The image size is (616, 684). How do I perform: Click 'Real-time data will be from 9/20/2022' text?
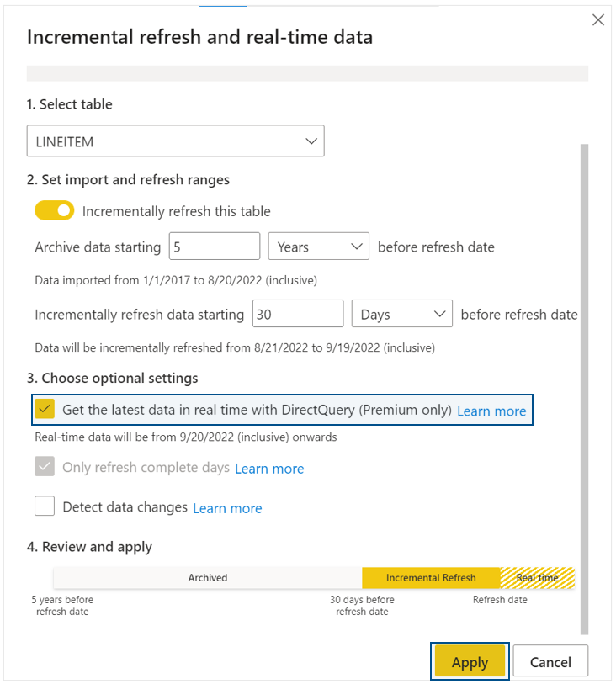[186, 437]
